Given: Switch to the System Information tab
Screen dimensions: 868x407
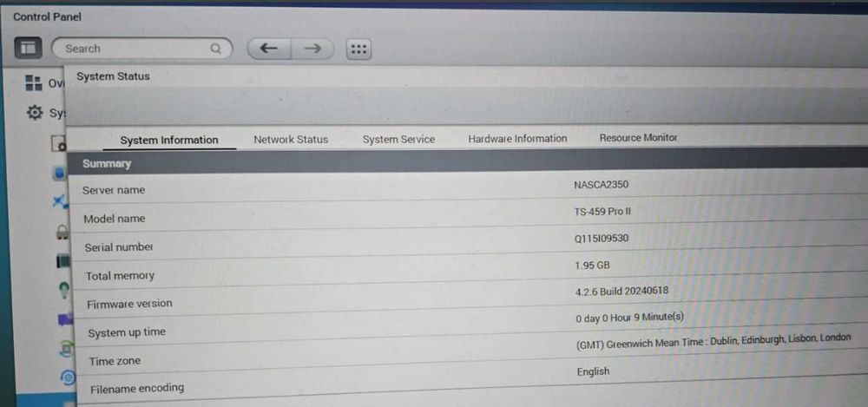Looking at the screenshot, I should click(x=169, y=140).
